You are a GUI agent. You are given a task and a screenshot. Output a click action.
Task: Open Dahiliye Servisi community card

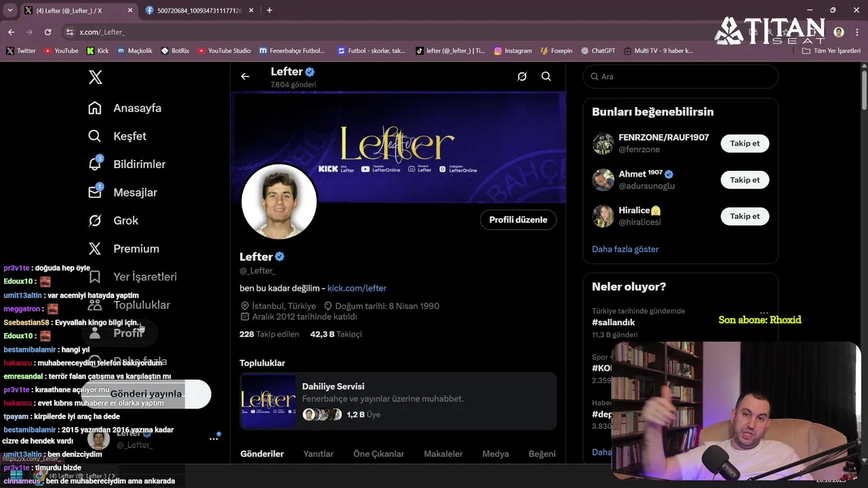click(x=398, y=401)
